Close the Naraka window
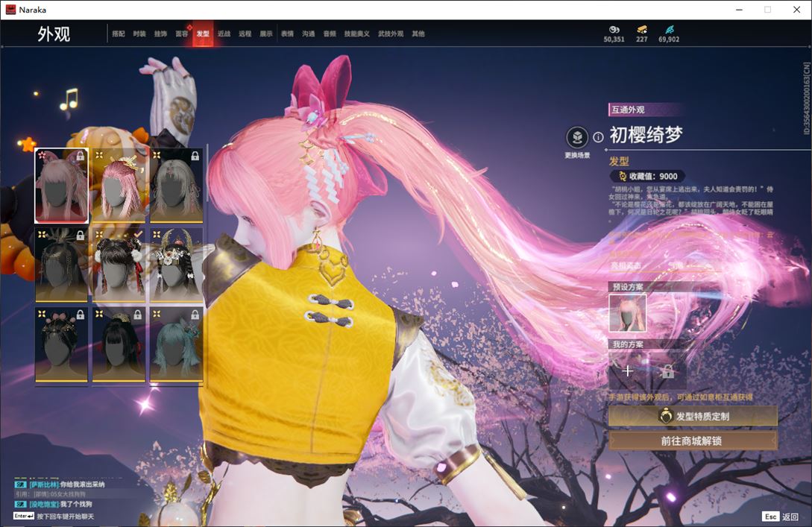 point(796,10)
